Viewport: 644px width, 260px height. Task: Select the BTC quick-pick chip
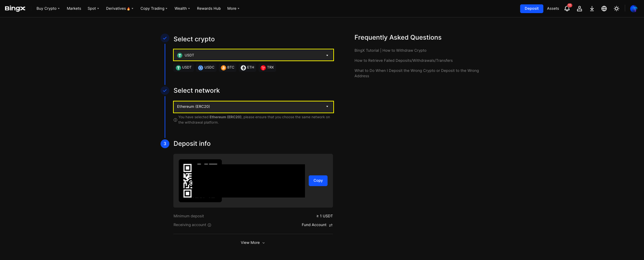click(x=227, y=67)
